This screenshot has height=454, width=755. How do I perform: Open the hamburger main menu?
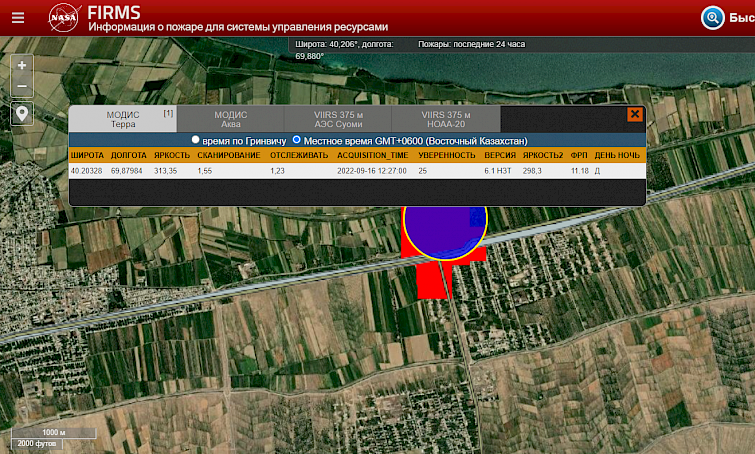[18, 17]
